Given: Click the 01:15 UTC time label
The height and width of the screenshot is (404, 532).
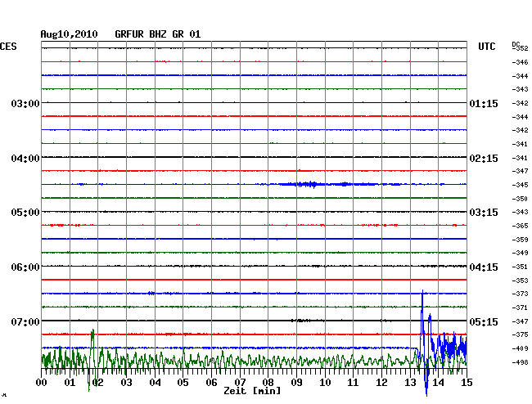Looking at the screenshot, I should pos(484,103).
